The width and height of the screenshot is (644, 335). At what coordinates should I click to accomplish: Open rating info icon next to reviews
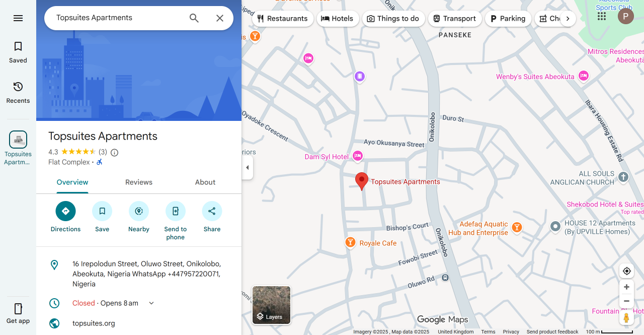114,152
